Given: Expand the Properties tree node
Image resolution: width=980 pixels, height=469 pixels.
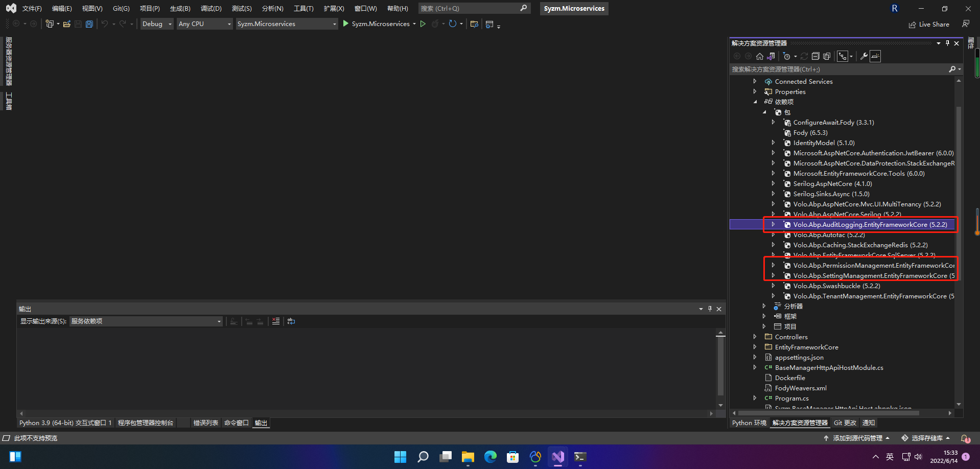Looking at the screenshot, I should click(755, 91).
